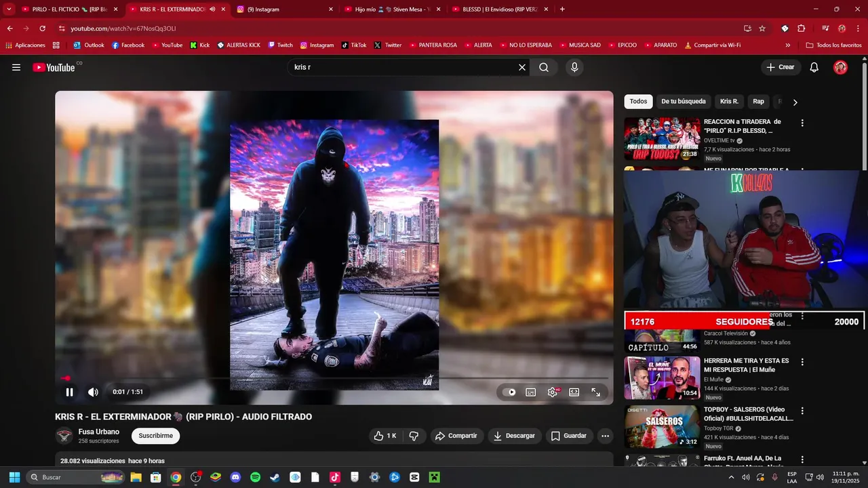The height and width of the screenshot is (488, 868).
Task: Open HERRERA ME TIRA video thumbnail
Action: tap(662, 378)
